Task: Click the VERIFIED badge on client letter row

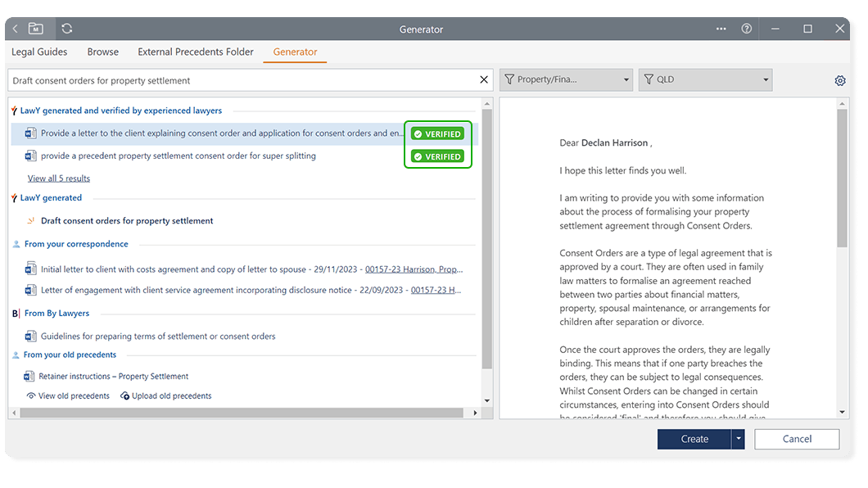Action: click(437, 134)
